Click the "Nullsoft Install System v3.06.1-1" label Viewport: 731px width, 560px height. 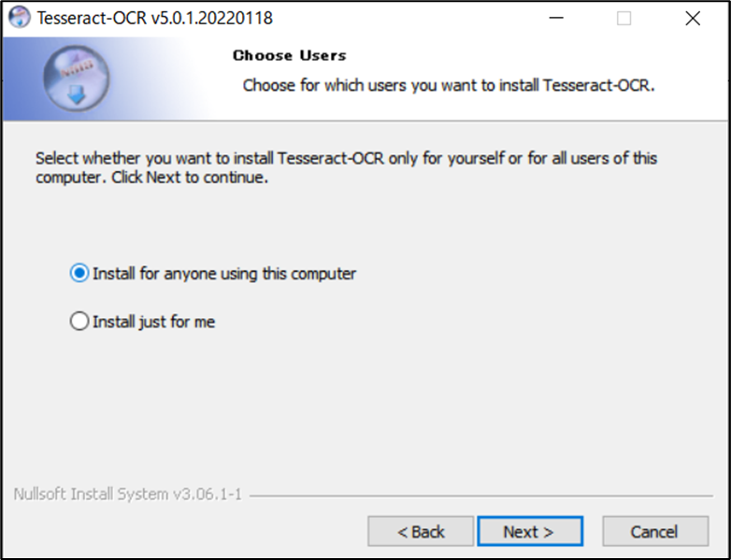point(128,494)
